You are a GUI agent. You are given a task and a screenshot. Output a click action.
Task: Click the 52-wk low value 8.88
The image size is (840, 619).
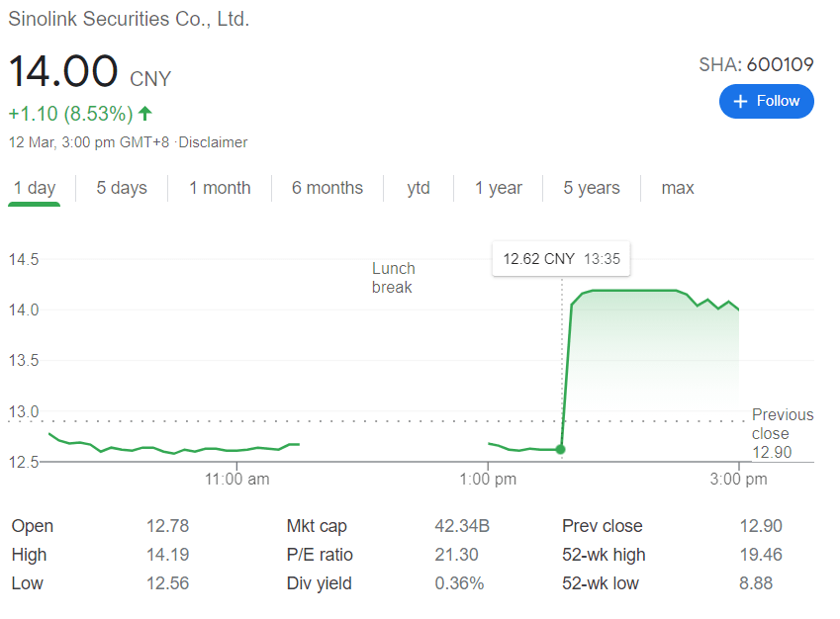click(x=756, y=583)
